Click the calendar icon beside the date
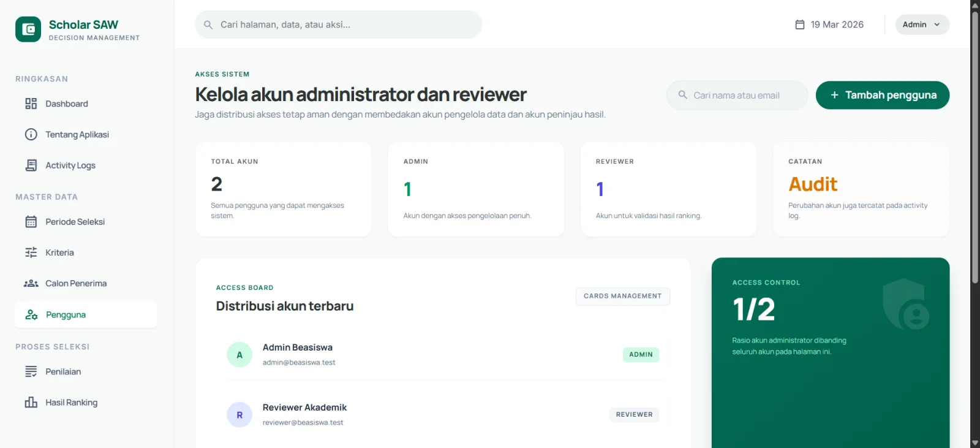This screenshot has width=980, height=448. coord(799,25)
